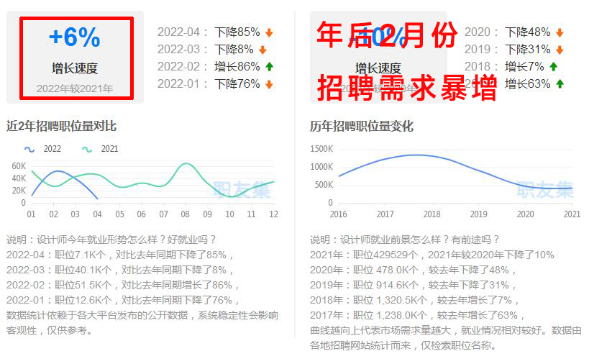
Task: Click the 08 peak on the 2021 curve
Action: (x=186, y=165)
